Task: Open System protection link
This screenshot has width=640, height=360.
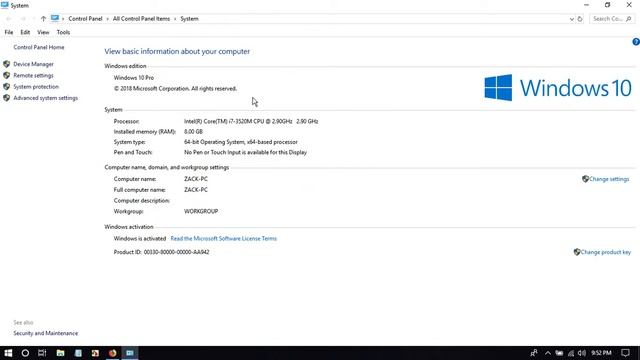Action: [x=36, y=87]
